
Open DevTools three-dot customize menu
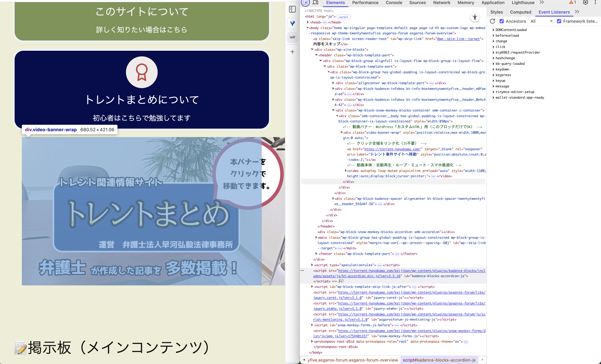click(595, 2)
